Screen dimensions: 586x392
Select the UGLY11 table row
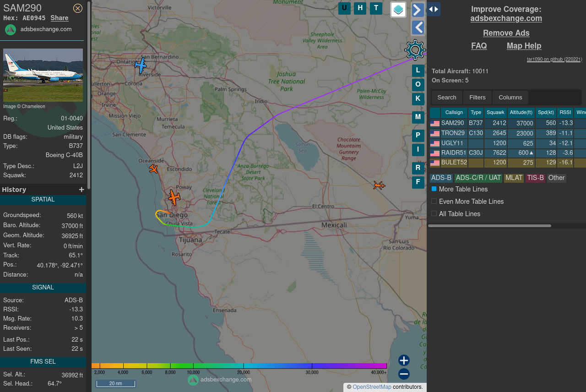[x=508, y=143]
